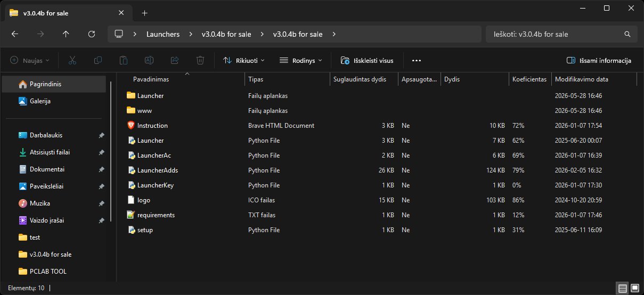Screen dimensions: 644x295
Task: Click the 124 KB size cell
Action: (495, 170)
